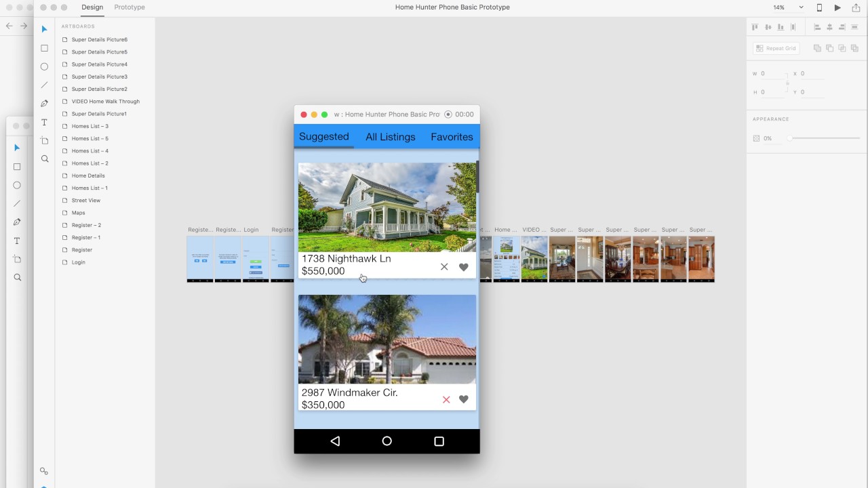The height and width of the screenshot is (488, 868).
Task: Tap the Android home circle button
Action: click(387, 441)
